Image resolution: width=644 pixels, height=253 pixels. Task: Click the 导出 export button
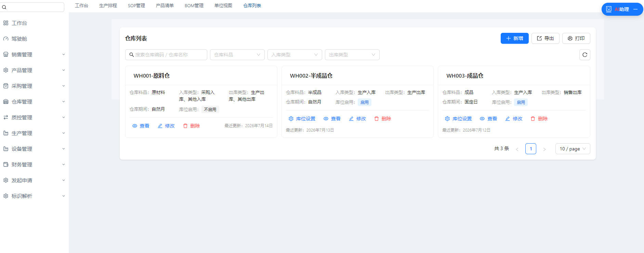[x=546, y=38]
